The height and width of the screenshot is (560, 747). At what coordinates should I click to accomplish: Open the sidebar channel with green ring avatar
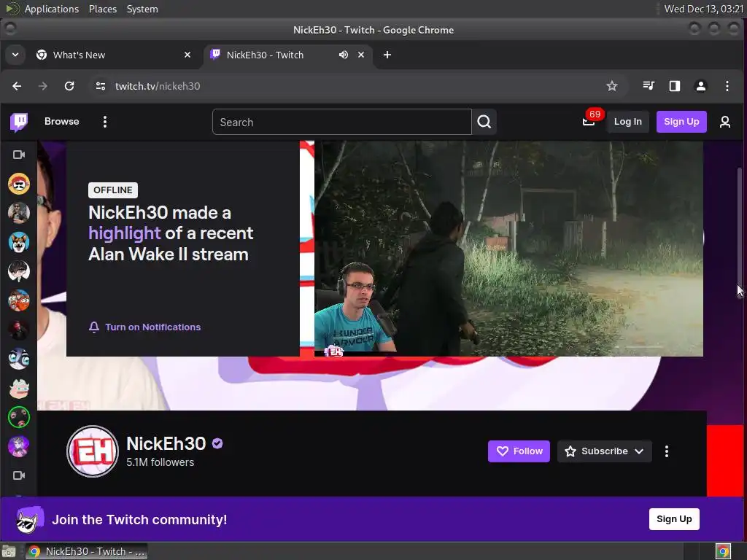18,417
